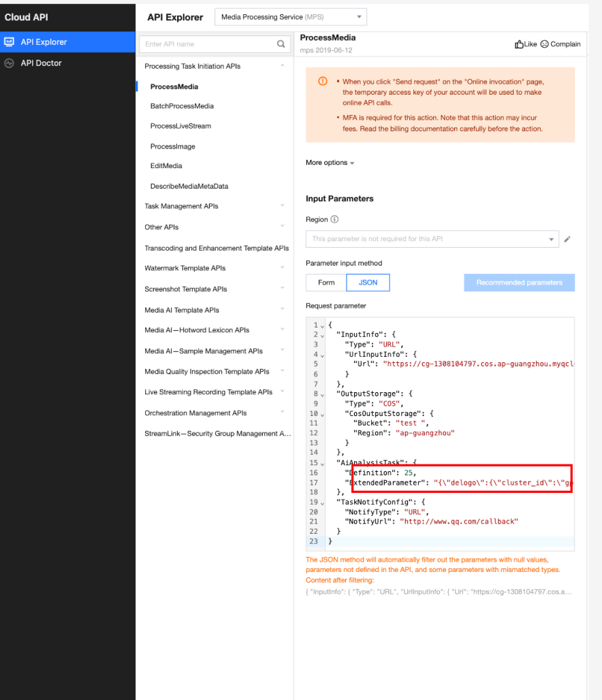This screenshot has height=700, width=602.
Task: Click the Like thumbs-up icon
Action: click(x=519, y=44)
